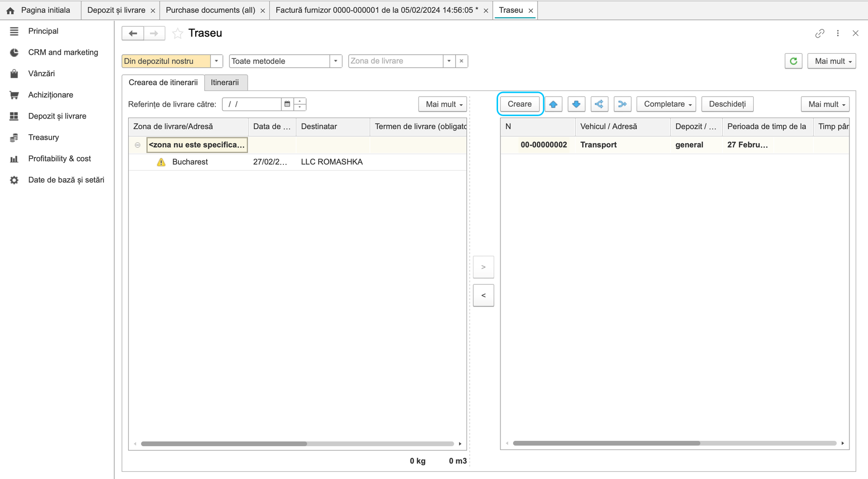Click the right-pointing merge route icon
868x479 pixels.
(x=622, y=104)
